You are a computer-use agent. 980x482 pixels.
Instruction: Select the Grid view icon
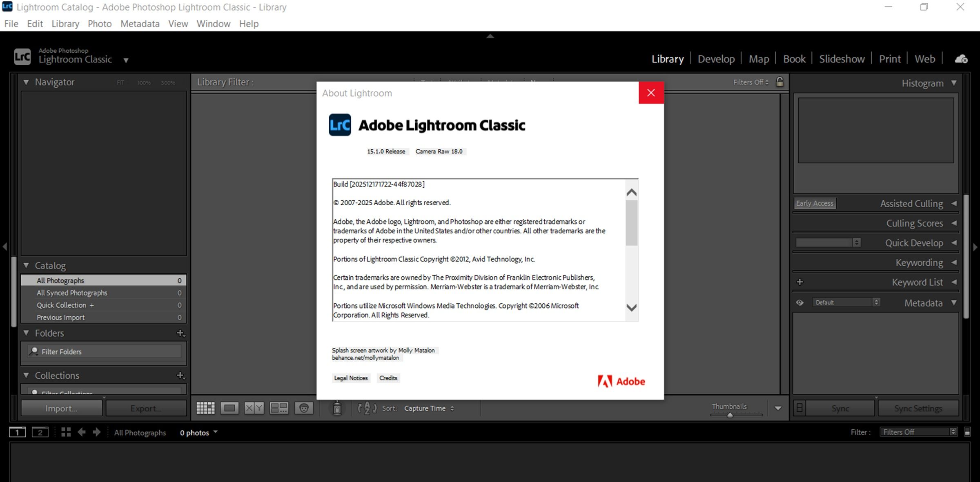click(x=206, y=408)
